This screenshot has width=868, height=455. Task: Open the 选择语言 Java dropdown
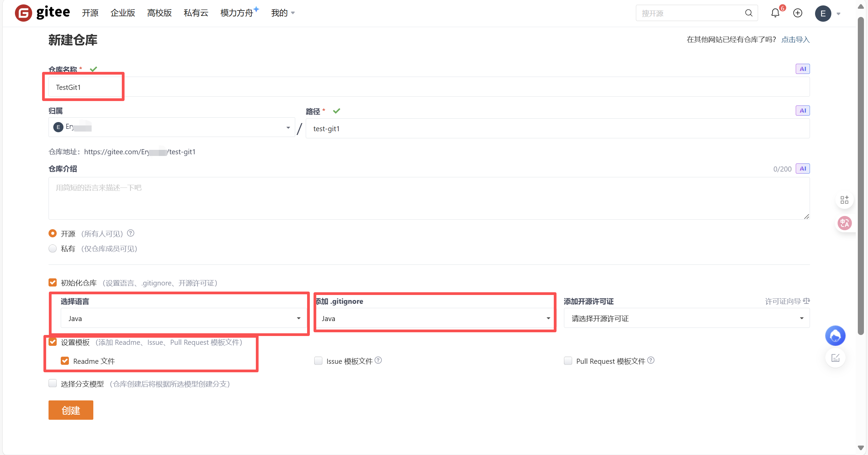pyautogui.click(x=183, y=318)
